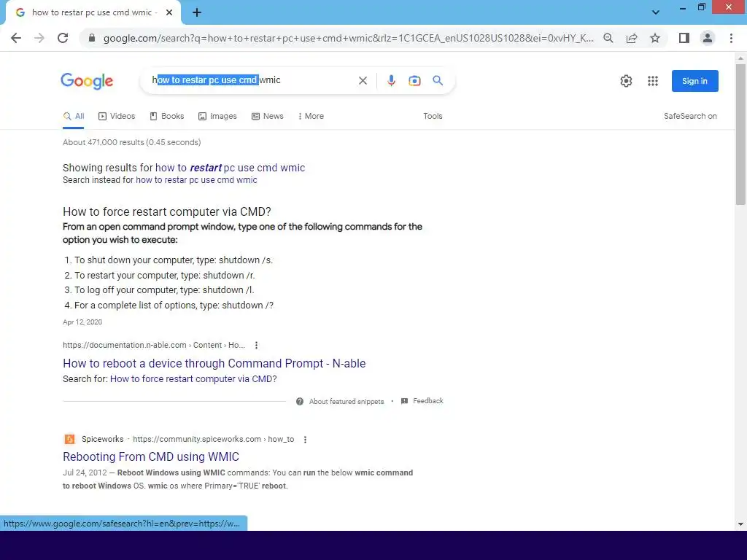This screenshot has height=560, width=747.
Task: Click the address bar URL
Action: point(348,38)
